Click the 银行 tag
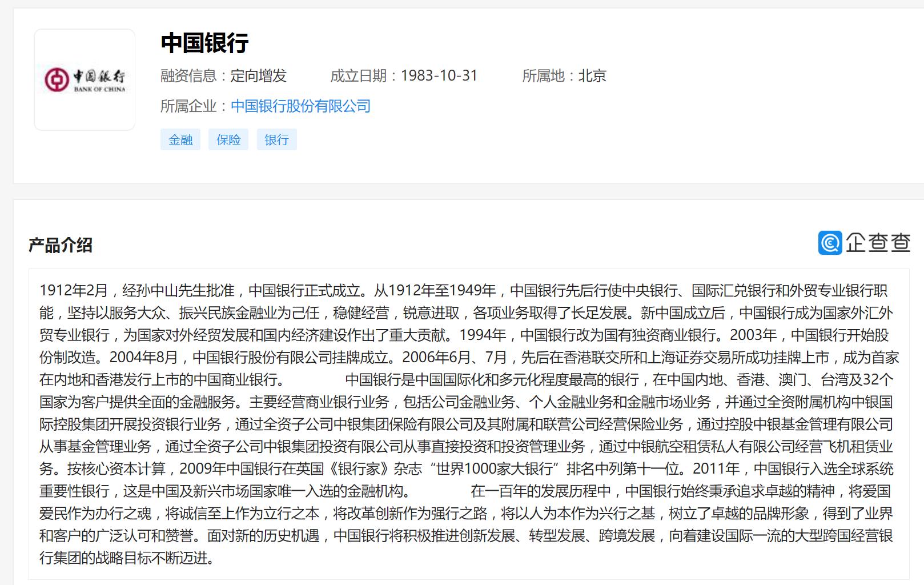The image size is (924, 585). coord(276,139)
